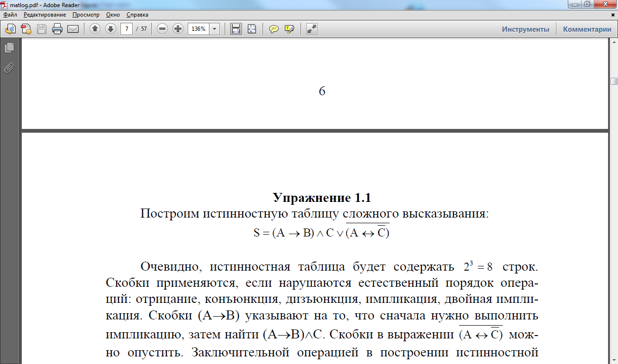Open the Просмотр menu
The image size is (618, 364).
click(x=86, y=15)
